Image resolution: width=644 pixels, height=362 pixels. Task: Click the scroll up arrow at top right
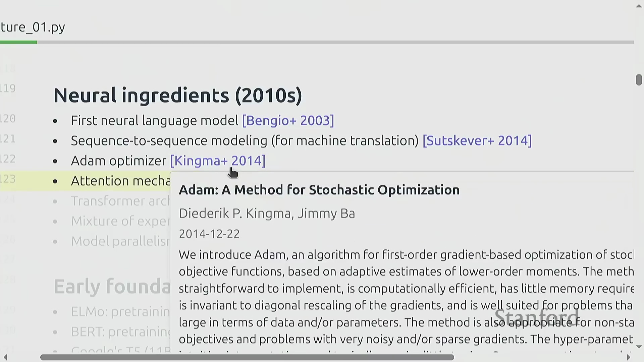[x=639, y=6]
